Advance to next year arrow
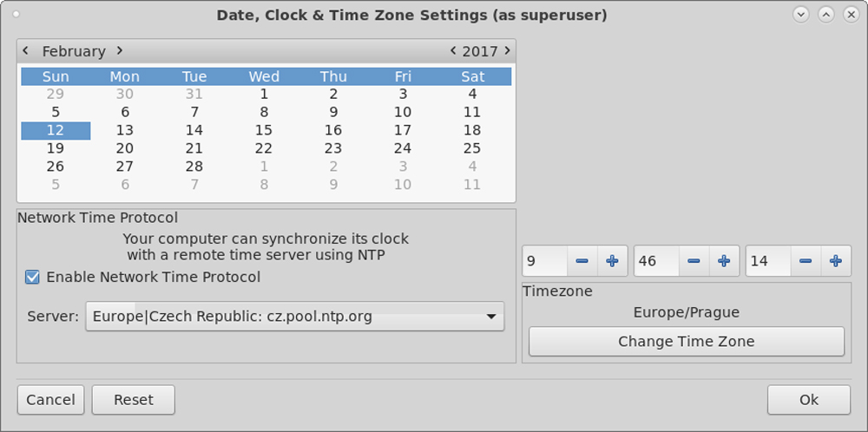The image size is (868, 432). (508, 51)
